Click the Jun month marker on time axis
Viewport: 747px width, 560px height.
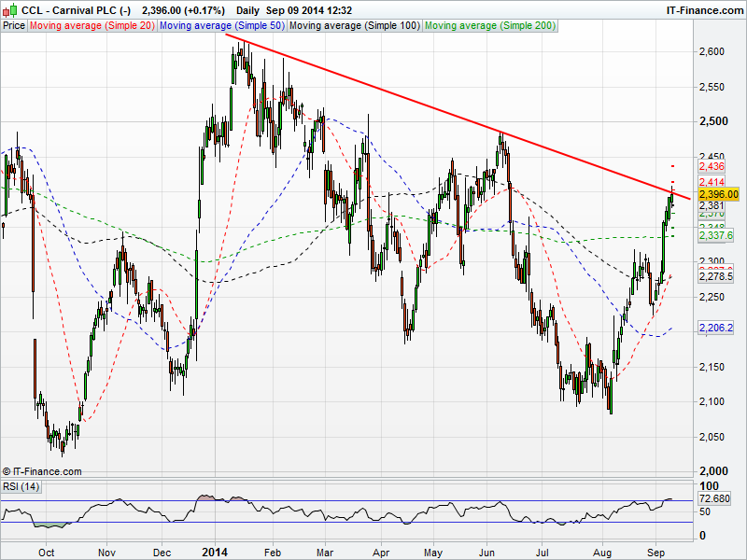tap(487, 551)
